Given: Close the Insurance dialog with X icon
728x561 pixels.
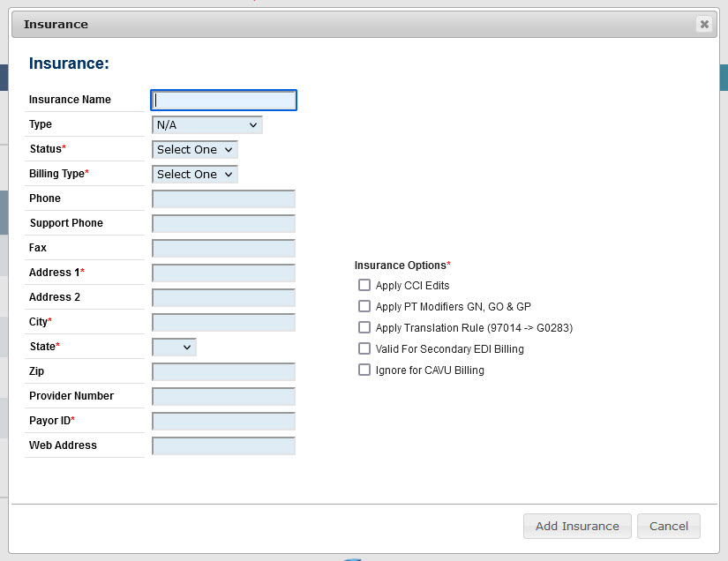Looking at the screenshot, I should pyautogui.click(x=704, y=24).
